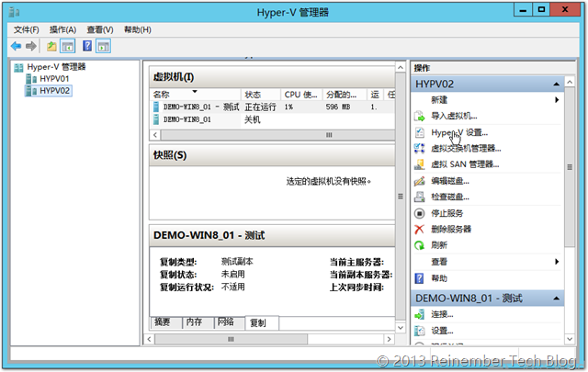This screenshot has height=372, width=588.
Task: Click the 选定的虚拟机没有快照 message text
Action: [x=329, y=182]
